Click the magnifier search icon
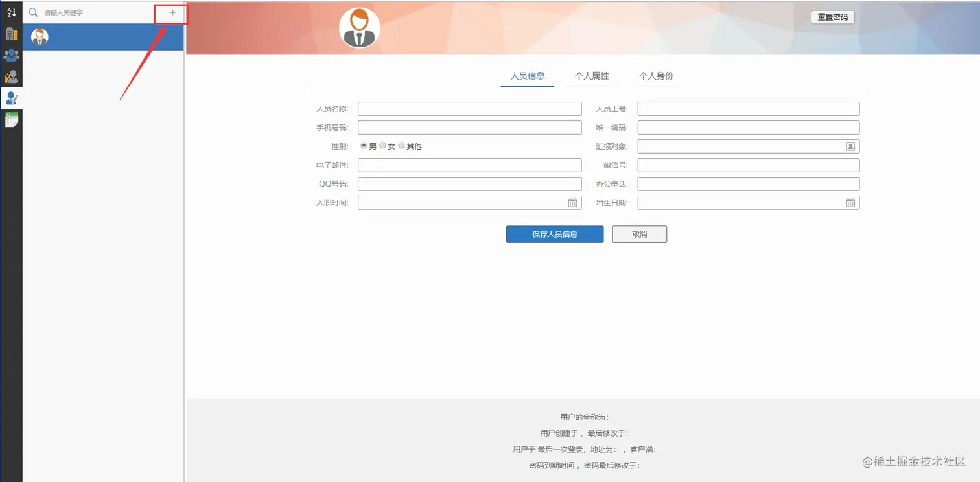980x482 pixels. point(33,12)
